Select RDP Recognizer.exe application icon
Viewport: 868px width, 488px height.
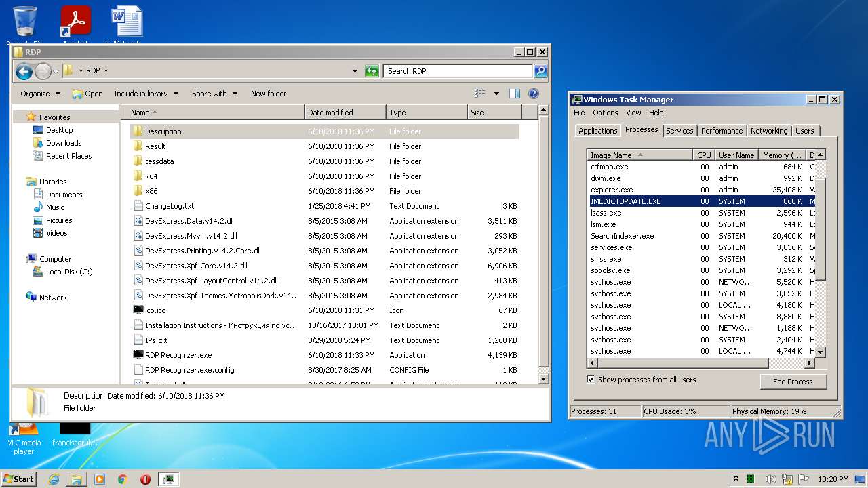(x=138, y=355)
